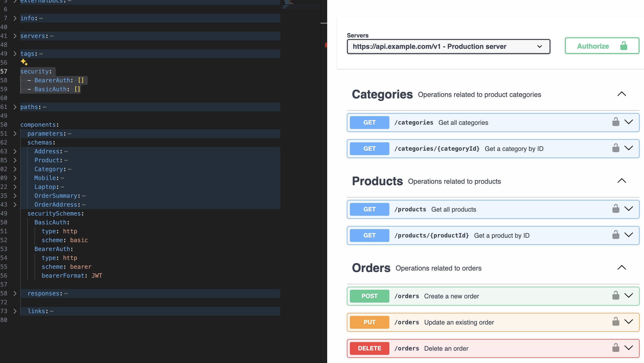Screen dimensions: 644x363
Task: Click the lock icon on POST /orders
Action: point(615,295)
